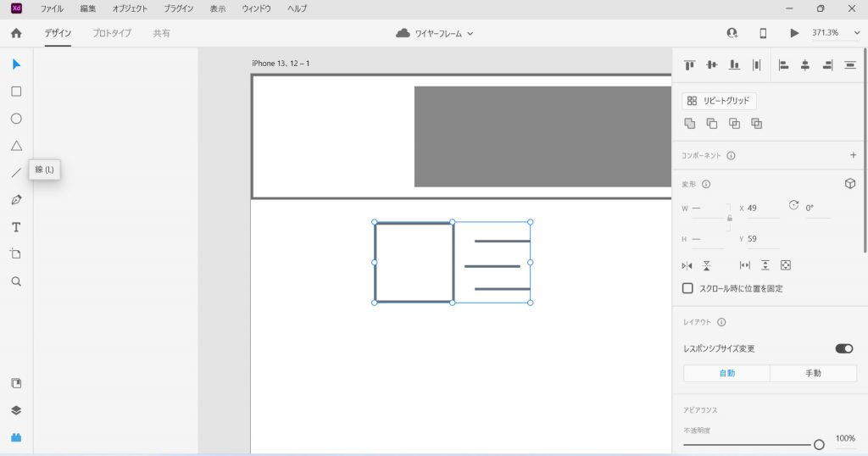Align selected objects to right
The height and width of the screenshot is (456, 868).
point(827,64)
